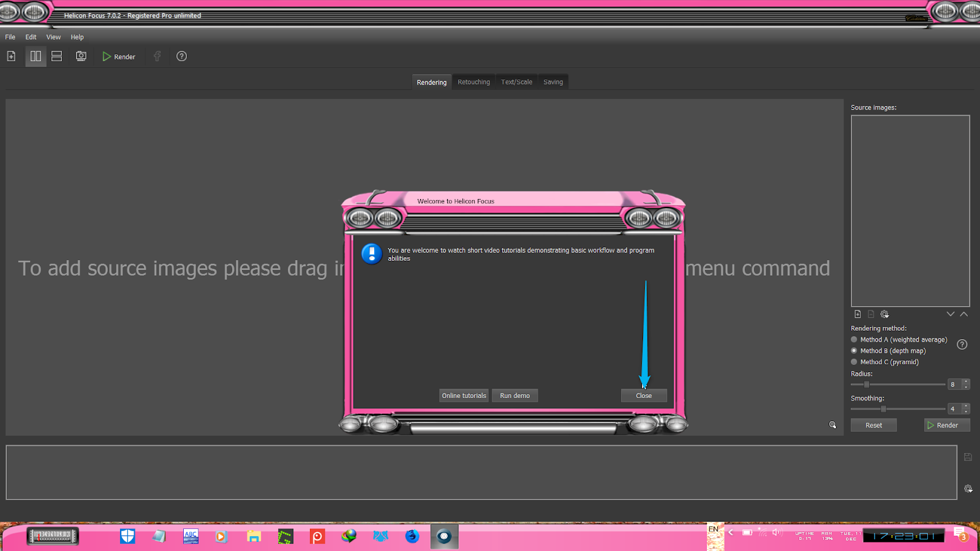This screenshot has width=980, height=551.
Task: Click the Helicon Focus taskbar icon
Action: point(444,536)
